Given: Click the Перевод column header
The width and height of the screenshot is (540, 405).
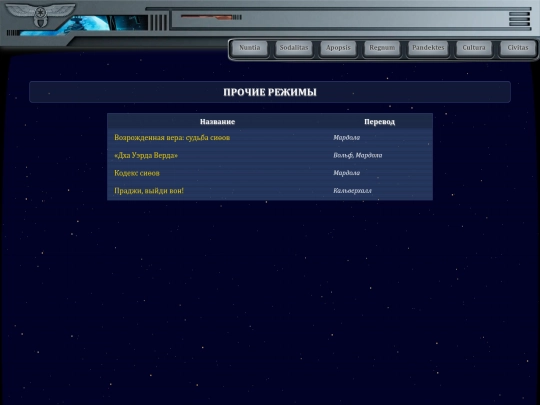Looking at the screenshot, I should pyautogui.click(x=380, y=122).
